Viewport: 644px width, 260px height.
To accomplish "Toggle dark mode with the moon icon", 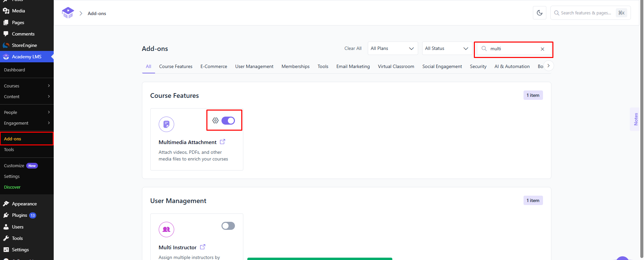I will tap(540, 13).
